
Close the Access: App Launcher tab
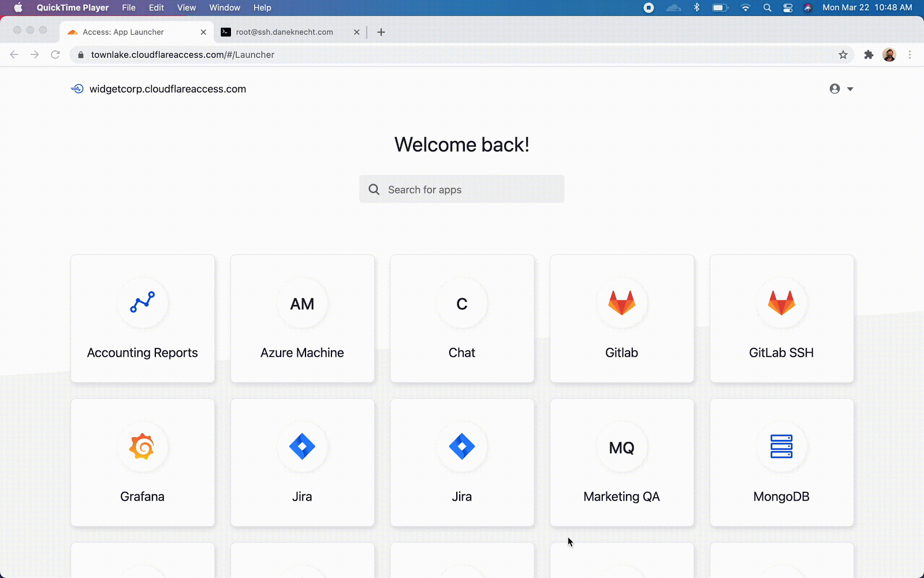pos(203,32)
